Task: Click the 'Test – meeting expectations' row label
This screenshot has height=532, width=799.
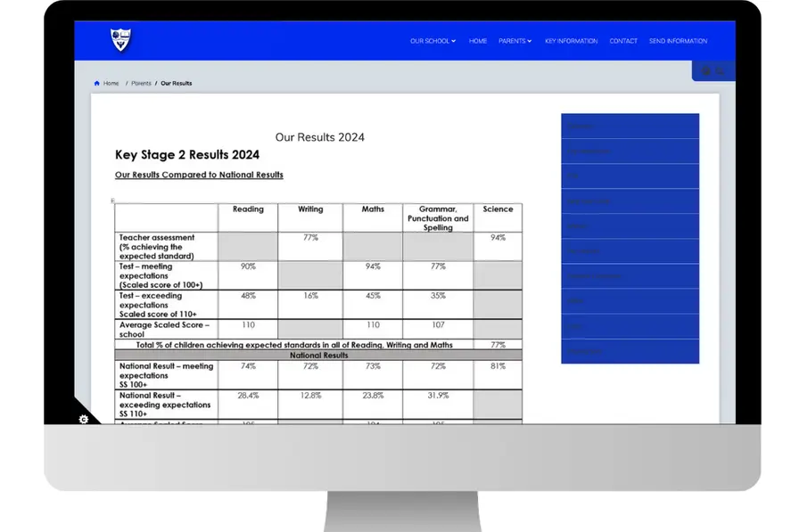Action: (161, 275)
